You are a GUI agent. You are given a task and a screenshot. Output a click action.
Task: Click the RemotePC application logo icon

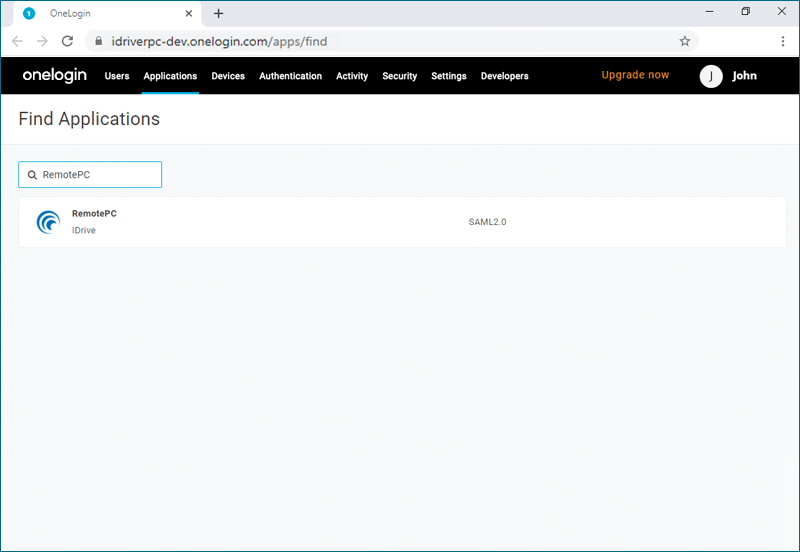[48, 222]
